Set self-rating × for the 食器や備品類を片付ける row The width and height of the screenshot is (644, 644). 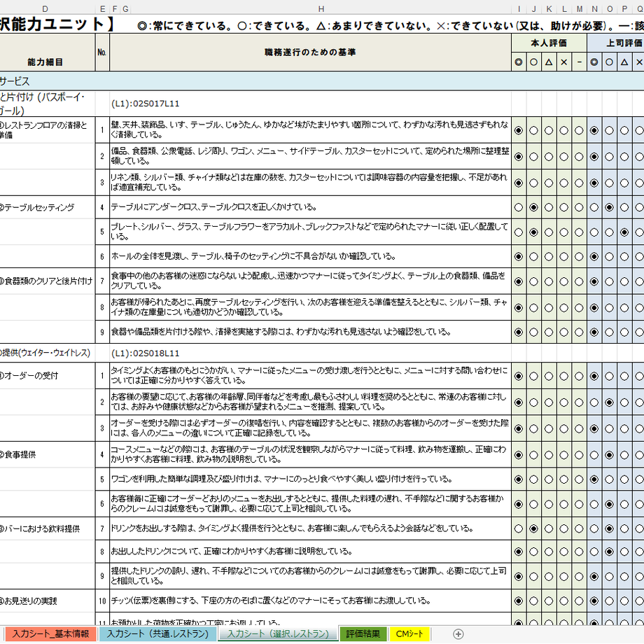tap(564, 332)
